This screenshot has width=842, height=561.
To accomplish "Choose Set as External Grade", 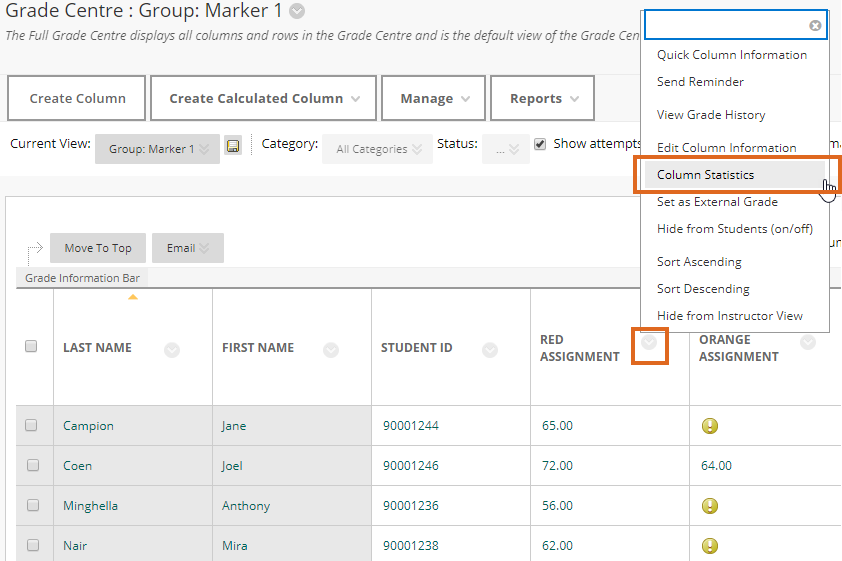I will point(717,202).
